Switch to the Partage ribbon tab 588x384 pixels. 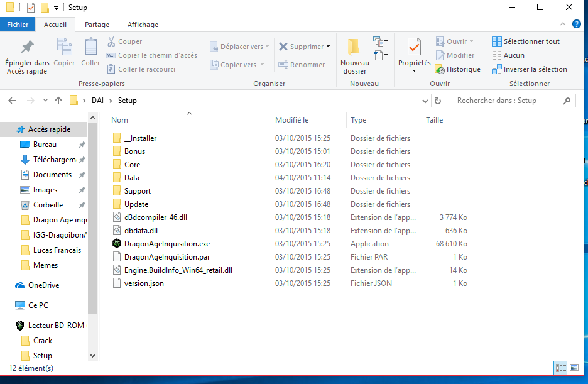(x=97, y=25)
